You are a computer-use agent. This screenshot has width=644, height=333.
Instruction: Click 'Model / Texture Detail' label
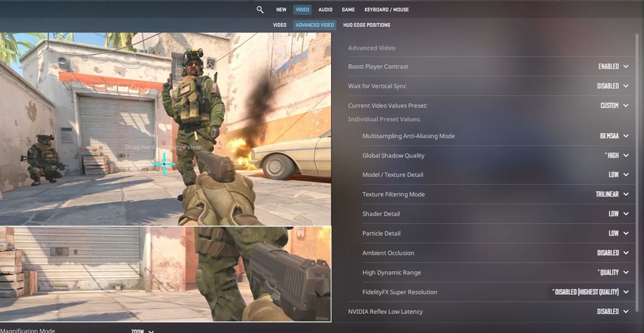(393, 175)
